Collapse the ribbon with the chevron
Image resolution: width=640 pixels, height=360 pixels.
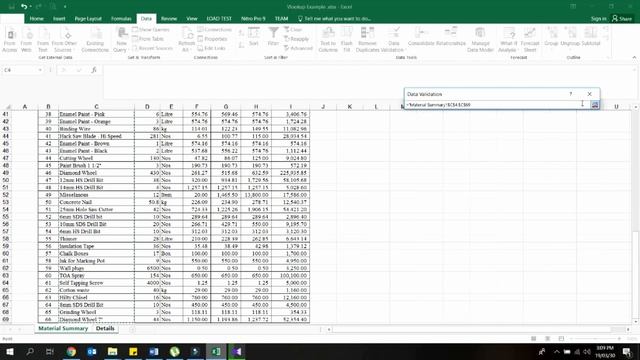click(x=634, y=58)
